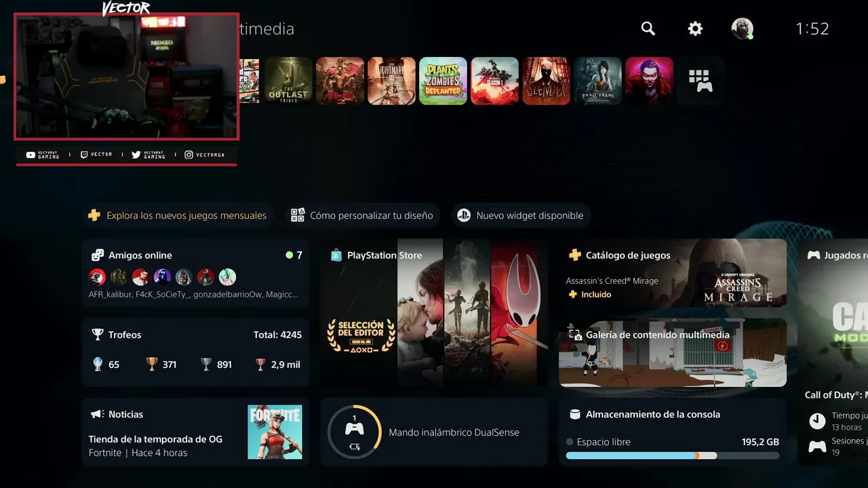868x488 pixels.
Task: Click the Almacenamiento de la consola heading
Action: (653, 414)
